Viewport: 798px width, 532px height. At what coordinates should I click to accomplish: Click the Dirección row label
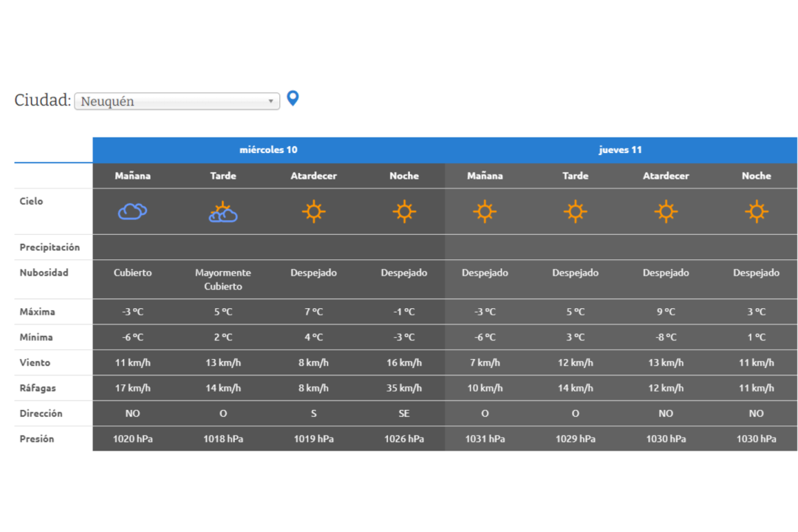coord(41,413)
